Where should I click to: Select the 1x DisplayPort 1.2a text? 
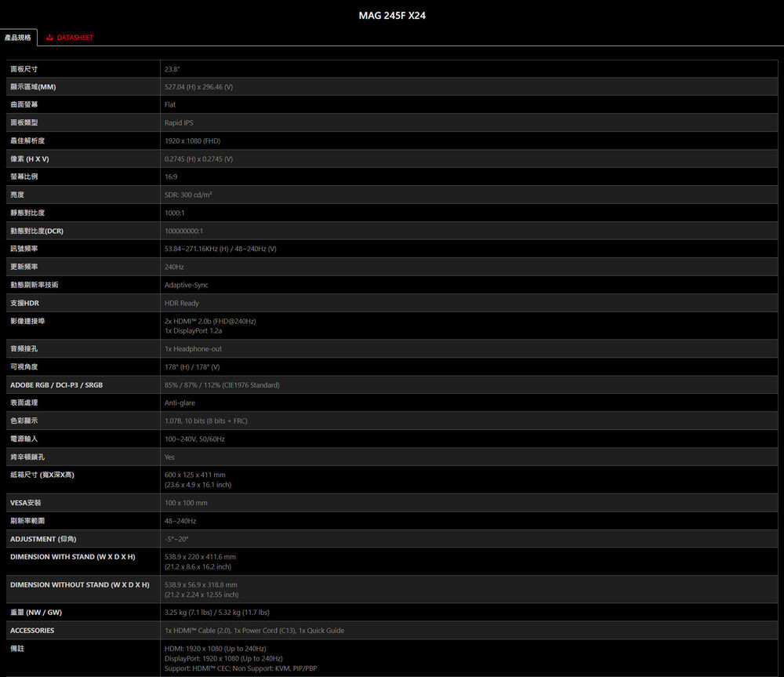[x=193, y=331]
